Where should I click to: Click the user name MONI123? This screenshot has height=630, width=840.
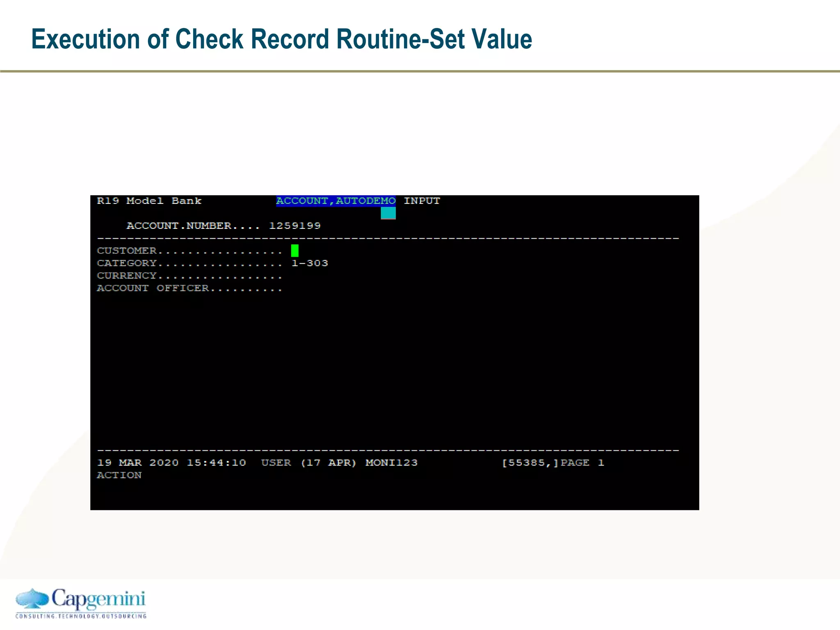coord(392,463)
